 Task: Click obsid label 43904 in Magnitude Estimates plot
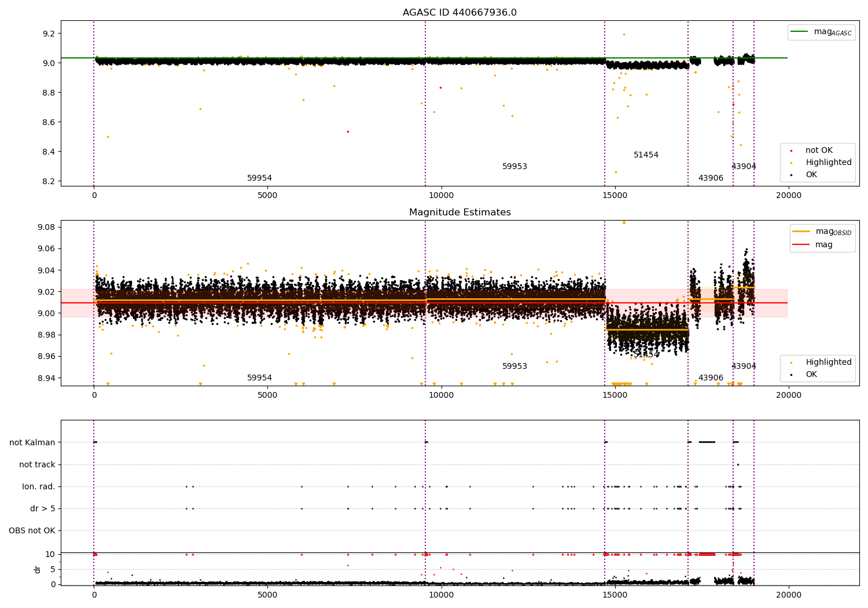744,367
